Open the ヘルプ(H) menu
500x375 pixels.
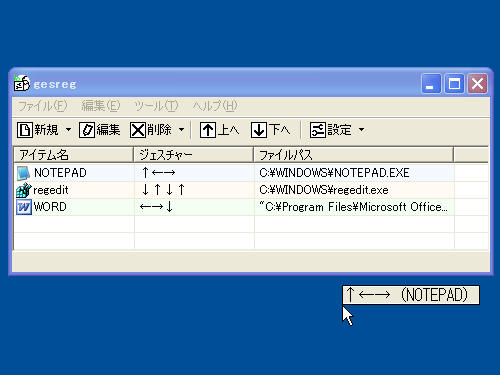tap(215, 106)
